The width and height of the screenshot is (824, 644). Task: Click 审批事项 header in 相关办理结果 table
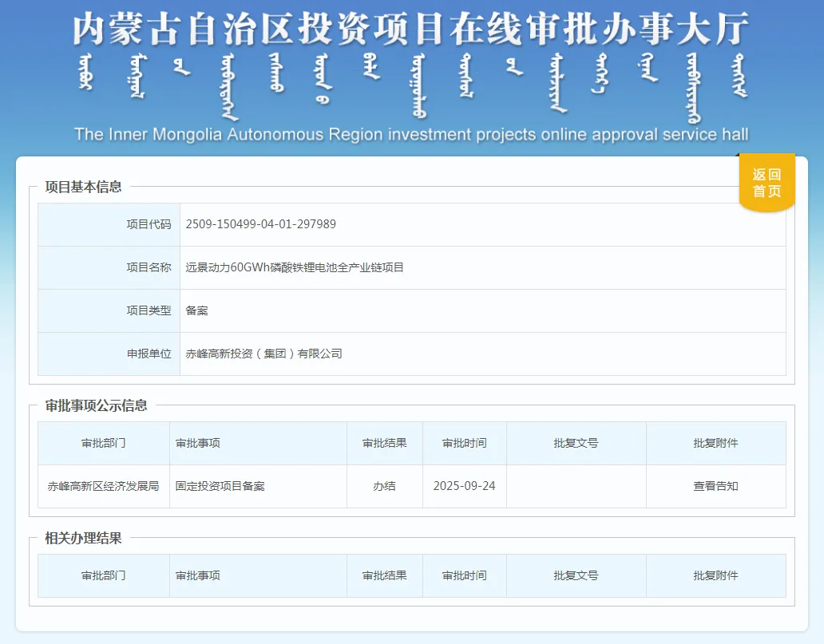(x=258, y=575)
